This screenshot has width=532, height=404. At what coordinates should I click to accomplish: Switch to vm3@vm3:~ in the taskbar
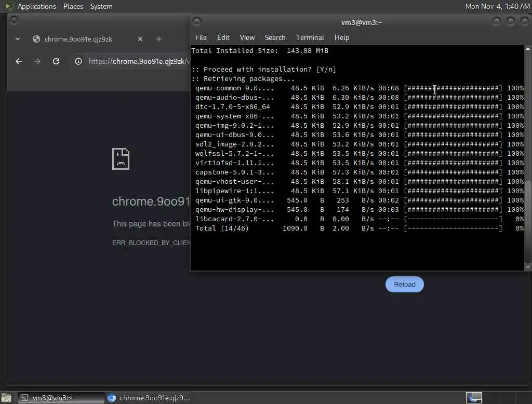pos(61,398)
